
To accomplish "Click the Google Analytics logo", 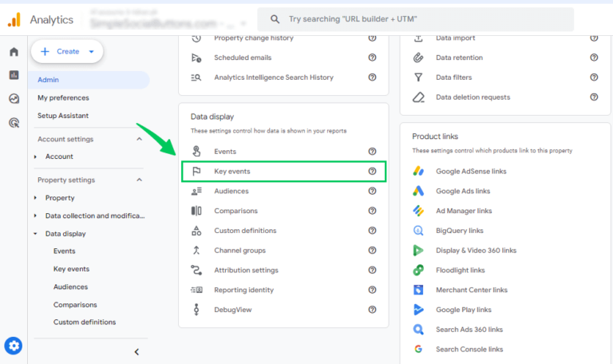I will coord(14,19).
